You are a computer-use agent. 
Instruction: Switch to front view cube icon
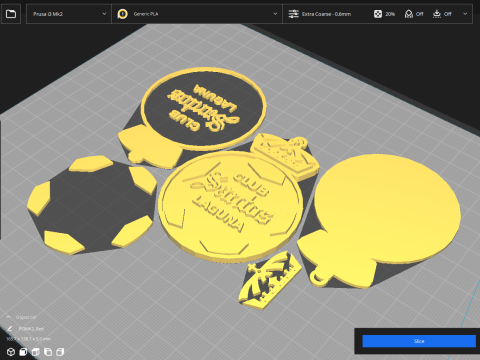point(23,352)
